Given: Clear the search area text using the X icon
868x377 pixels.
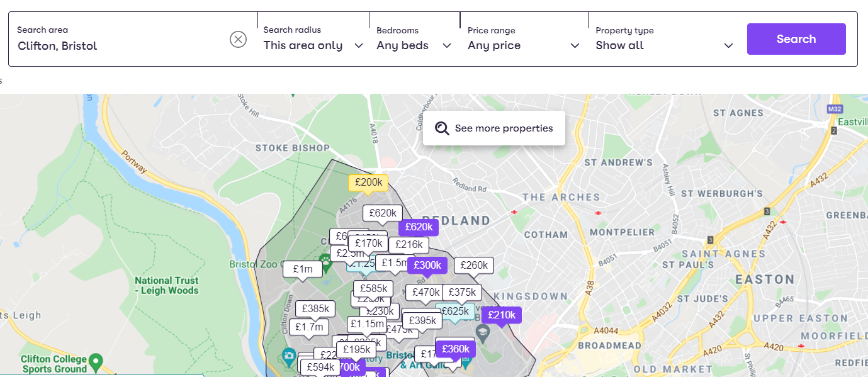Looking at the screenshot, I should [x=238, y=39].
